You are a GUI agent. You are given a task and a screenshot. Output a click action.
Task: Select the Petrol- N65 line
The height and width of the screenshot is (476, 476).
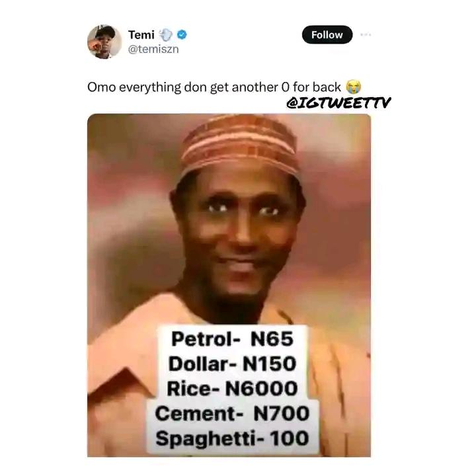click(x=232, y=338)
